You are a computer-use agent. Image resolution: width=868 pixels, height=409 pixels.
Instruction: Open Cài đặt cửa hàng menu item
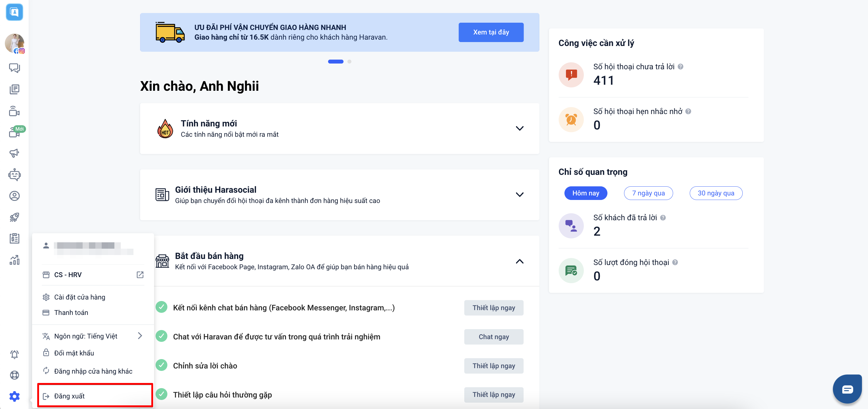coord(80,297)
